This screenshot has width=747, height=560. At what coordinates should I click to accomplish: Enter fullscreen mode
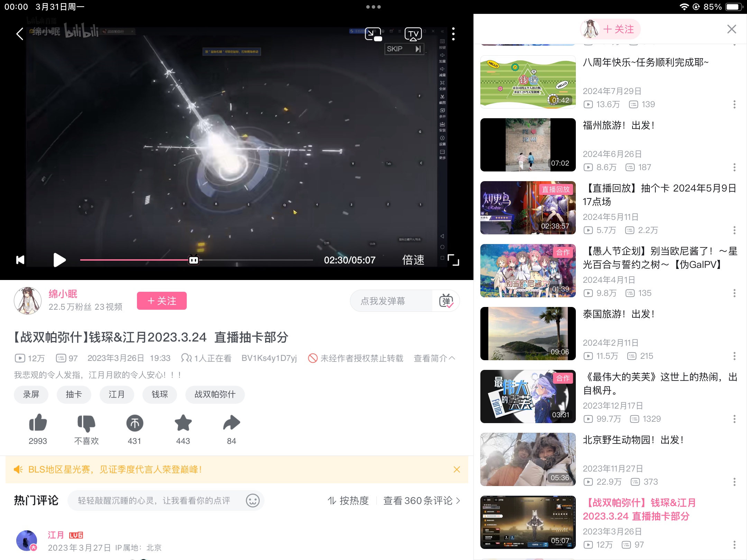pyautogui.click(x=453, y=260)
